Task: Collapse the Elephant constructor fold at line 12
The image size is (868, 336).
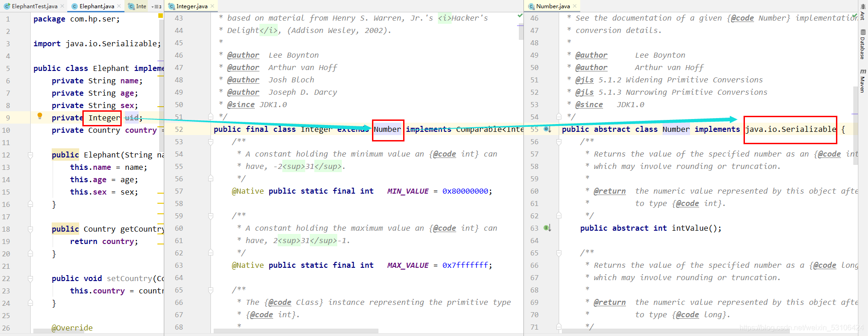Action: (30, 155)
